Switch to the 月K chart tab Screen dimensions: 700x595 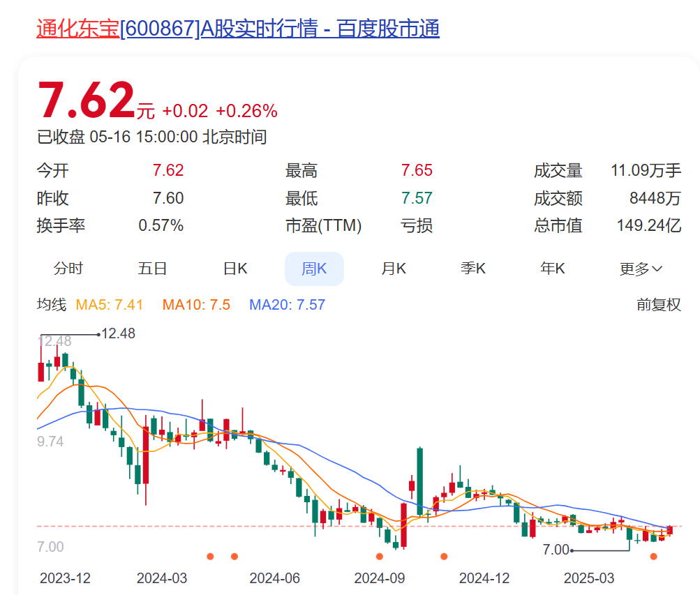click(x=394, y=269)
